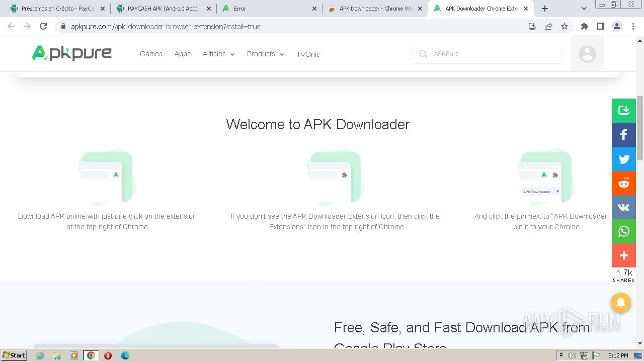Image resolution: width=644 pixels, height=362 pixels.
Task: Switch to APK Downloader Chrome Web Store tab
Action: (375, 9)
